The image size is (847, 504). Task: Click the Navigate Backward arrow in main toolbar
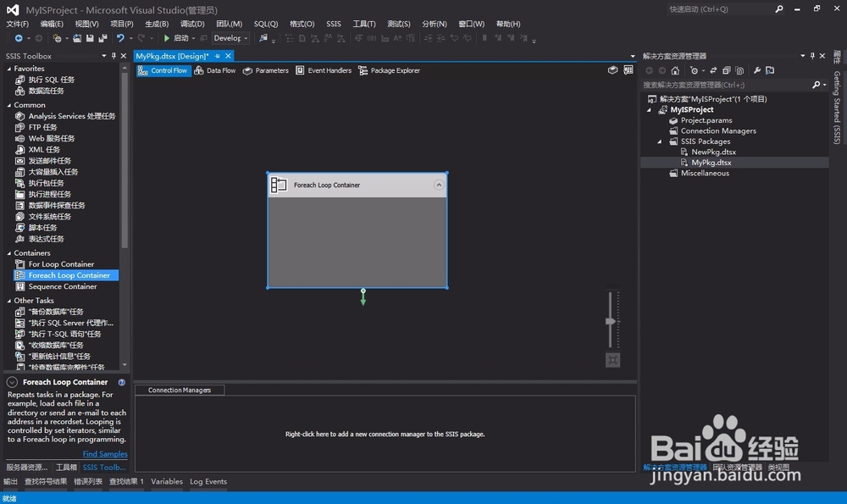(19, 38)
